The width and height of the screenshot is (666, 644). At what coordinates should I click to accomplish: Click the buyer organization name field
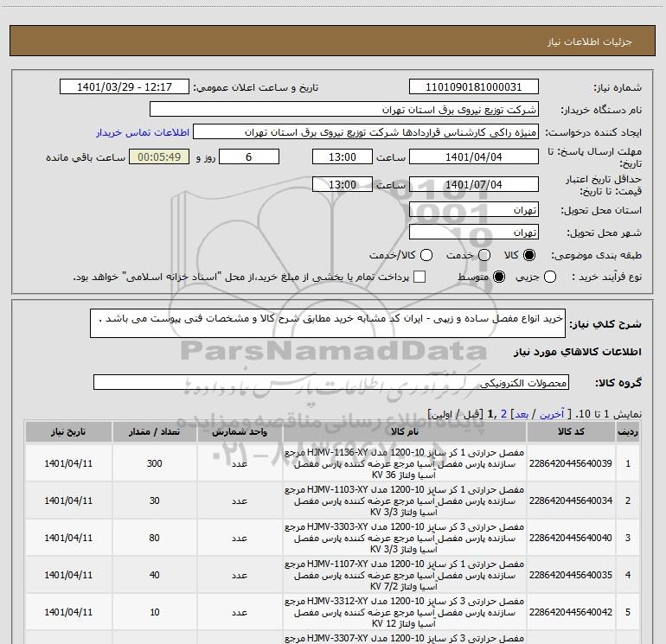[344, 110]
